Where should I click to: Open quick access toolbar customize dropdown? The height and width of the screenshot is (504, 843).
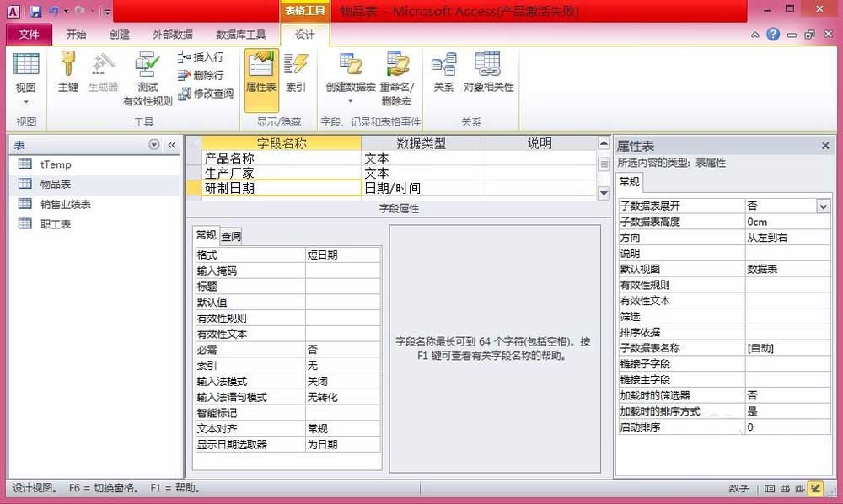pyautogui.click(x=107, y=11)
